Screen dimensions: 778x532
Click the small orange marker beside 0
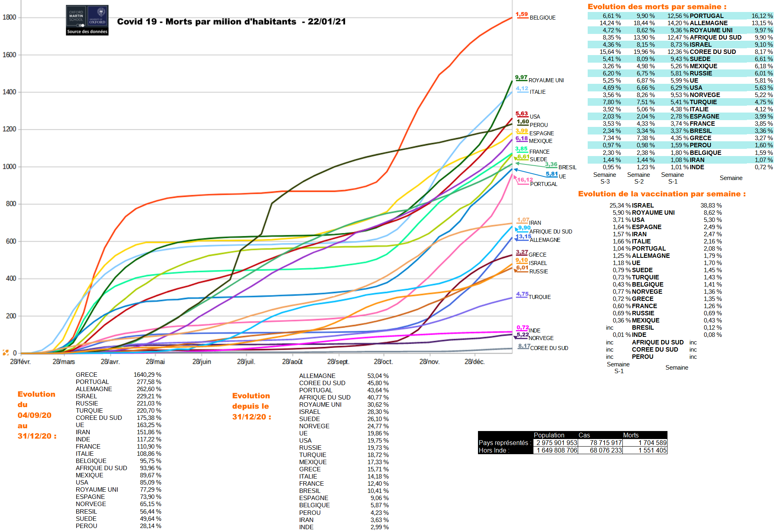pyautogui.click(x=6, y=352)
